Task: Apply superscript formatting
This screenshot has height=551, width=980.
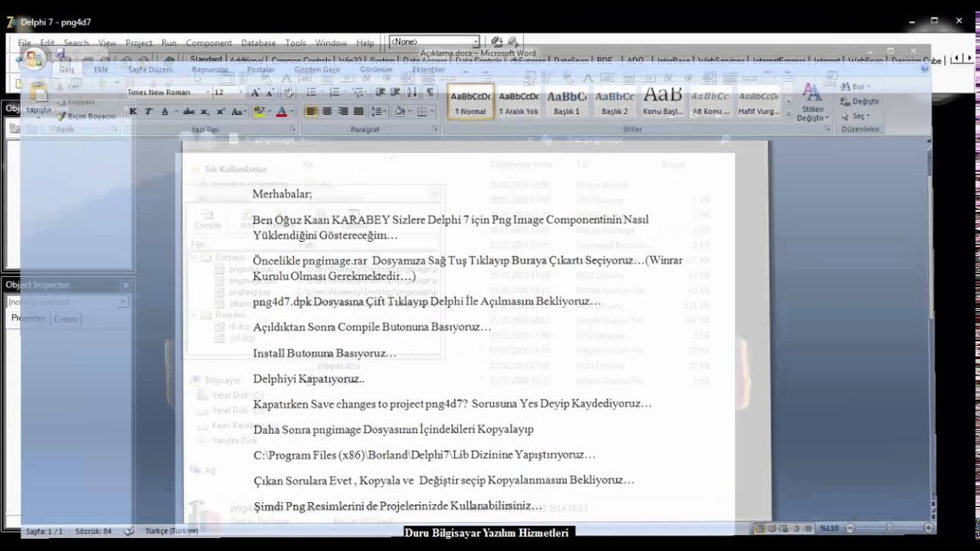Action: click(x=220, y=112)
